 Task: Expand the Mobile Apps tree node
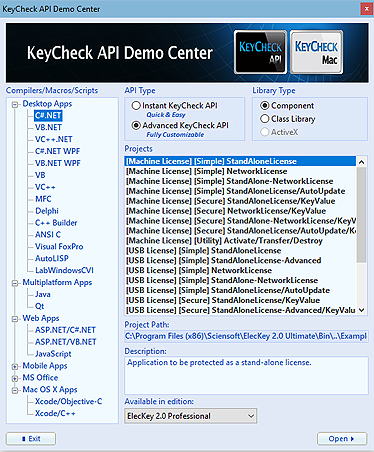pyautogui.click(x=15, y=367)
